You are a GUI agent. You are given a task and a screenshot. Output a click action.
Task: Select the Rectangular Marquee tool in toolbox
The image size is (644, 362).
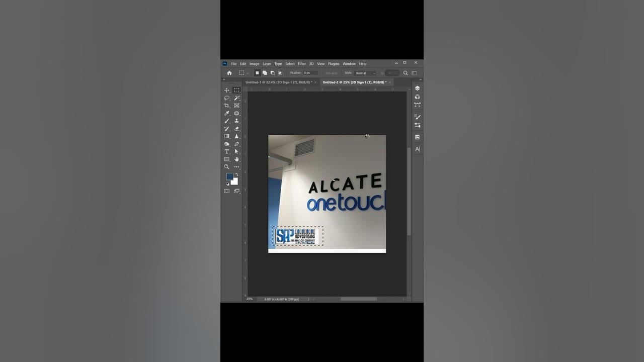pyautogui.click(x=236, y=90)
